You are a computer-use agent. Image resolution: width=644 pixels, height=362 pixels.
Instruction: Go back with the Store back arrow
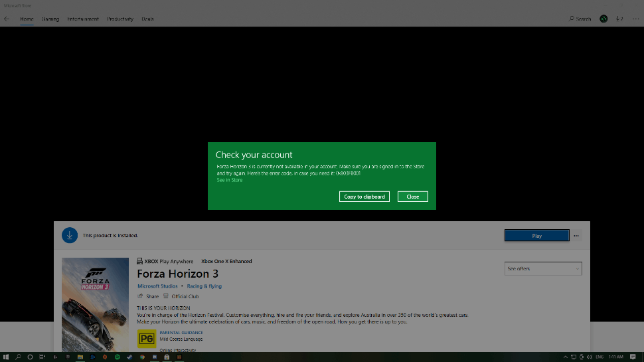coord(7,19)
